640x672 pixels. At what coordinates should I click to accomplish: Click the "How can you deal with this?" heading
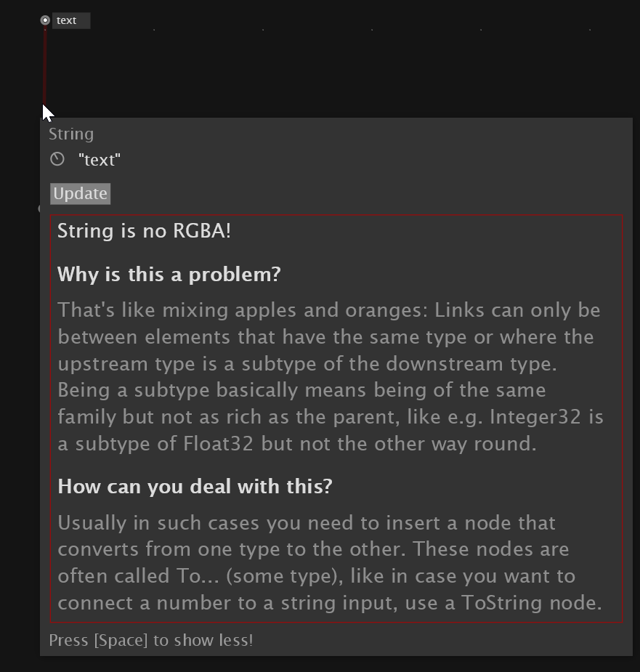click(195, 487)
